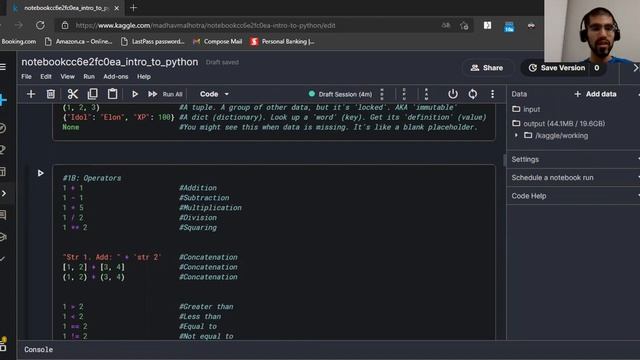640x360 pixels.
Task: Click the Data panel header
Action: point(519,94)
